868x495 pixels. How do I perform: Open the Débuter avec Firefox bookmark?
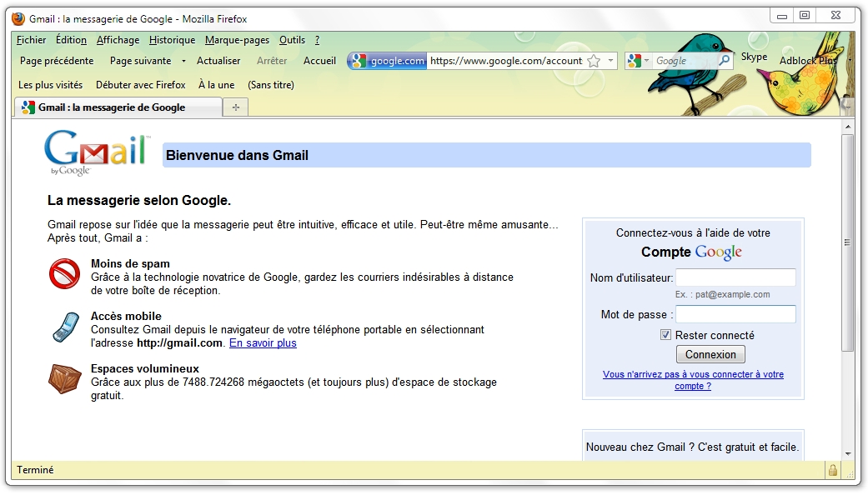tap(141, 85)
